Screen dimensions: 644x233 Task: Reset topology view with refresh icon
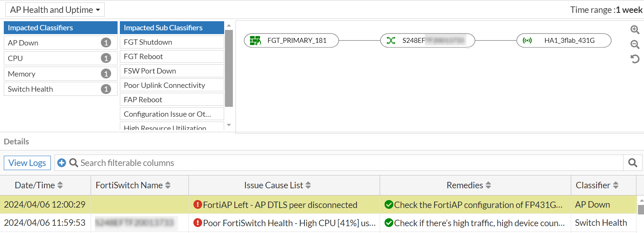[635, 59]
